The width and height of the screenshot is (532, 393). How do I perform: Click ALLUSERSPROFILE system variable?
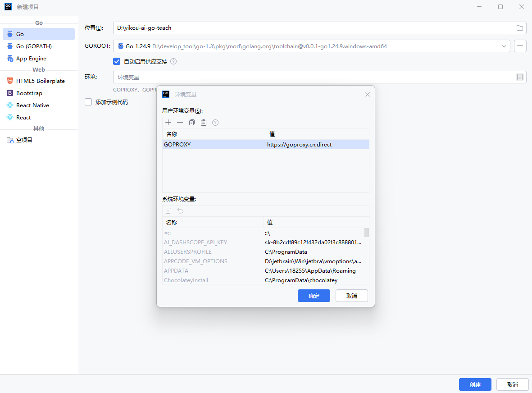pos(188,252)
